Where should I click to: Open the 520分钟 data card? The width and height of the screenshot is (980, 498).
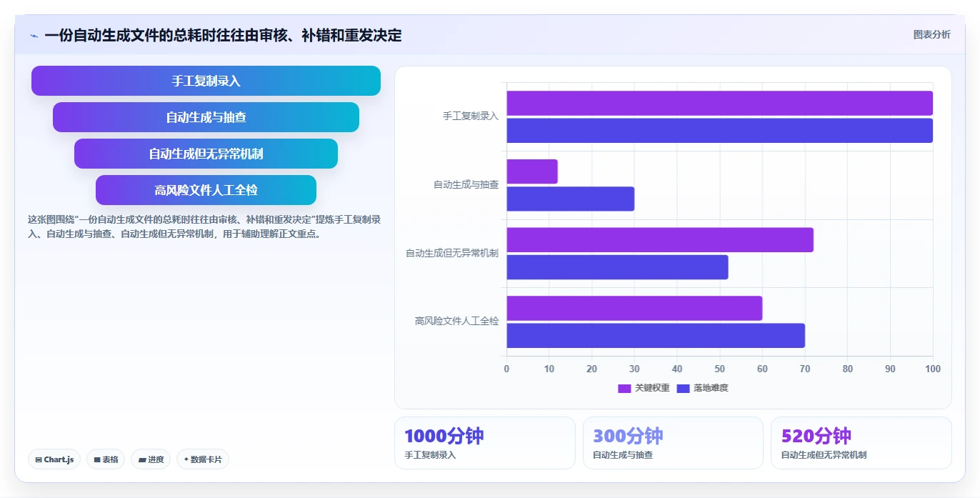[x=861, y=443]
